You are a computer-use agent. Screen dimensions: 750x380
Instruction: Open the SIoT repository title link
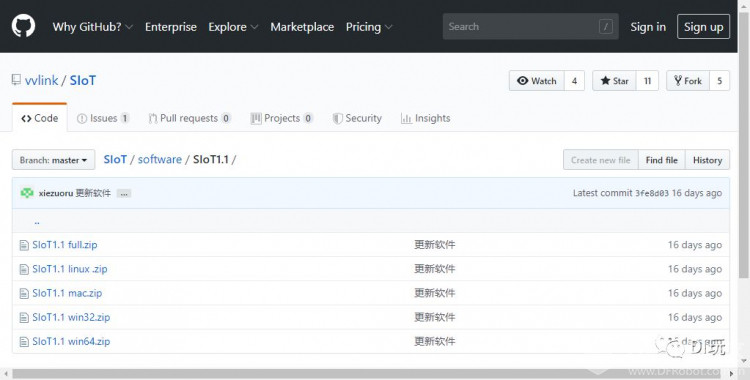pos(83,80)
